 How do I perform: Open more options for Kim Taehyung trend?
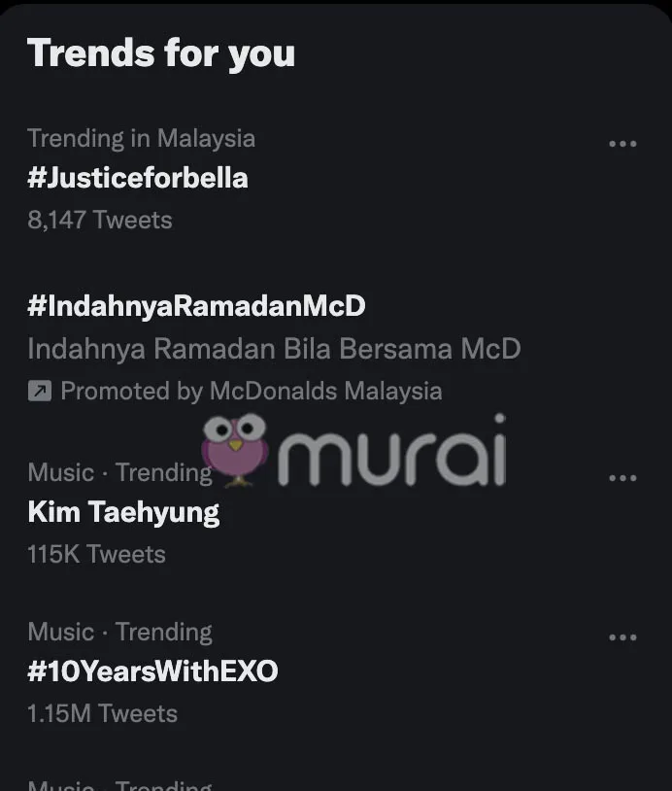622,478
